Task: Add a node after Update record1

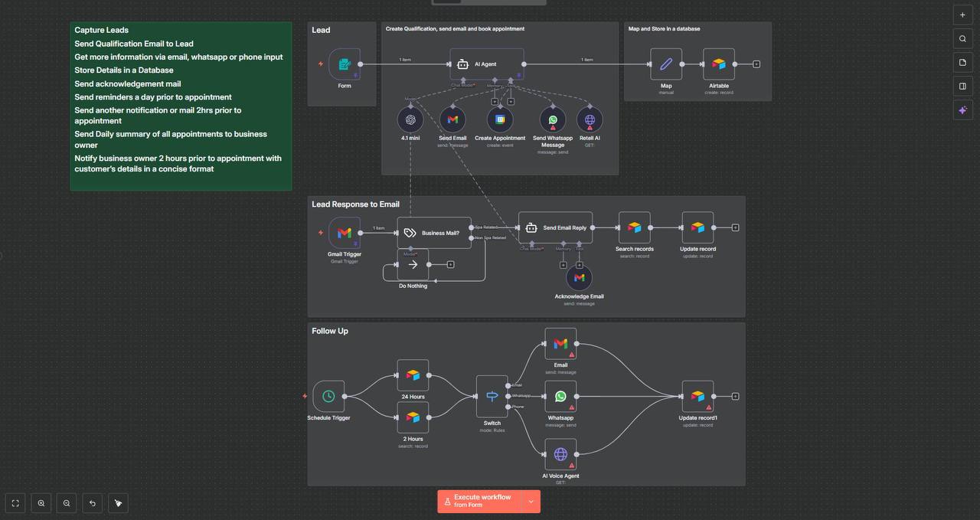Action: [x=735, y=397]
